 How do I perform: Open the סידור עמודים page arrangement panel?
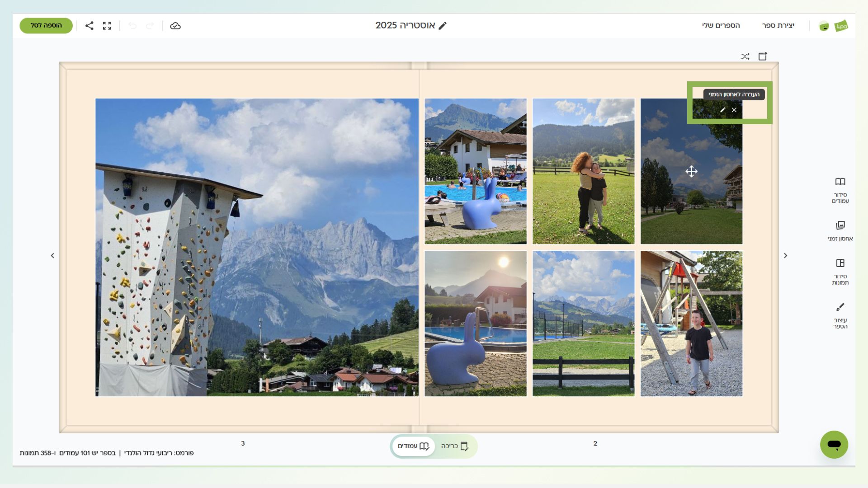tap(840, 190)
